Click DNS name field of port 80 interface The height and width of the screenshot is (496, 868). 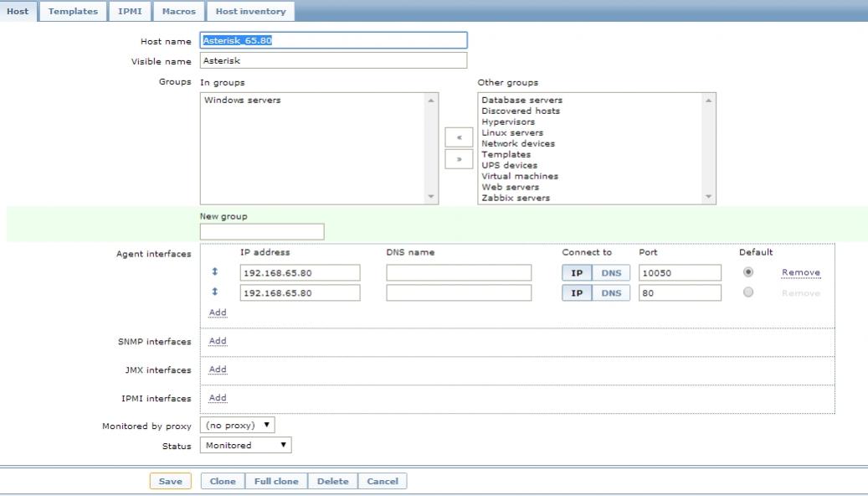[x=459, y=292]
